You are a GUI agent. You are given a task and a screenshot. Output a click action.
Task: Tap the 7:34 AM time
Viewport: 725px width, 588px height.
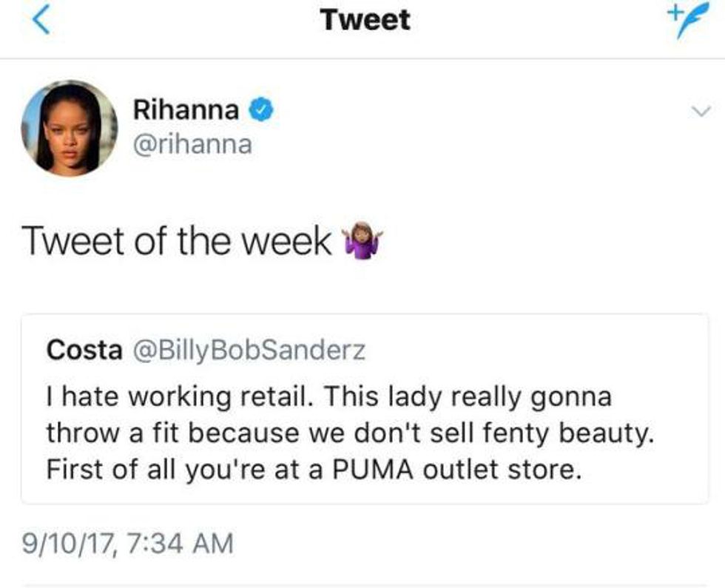[x=181, y=545]
